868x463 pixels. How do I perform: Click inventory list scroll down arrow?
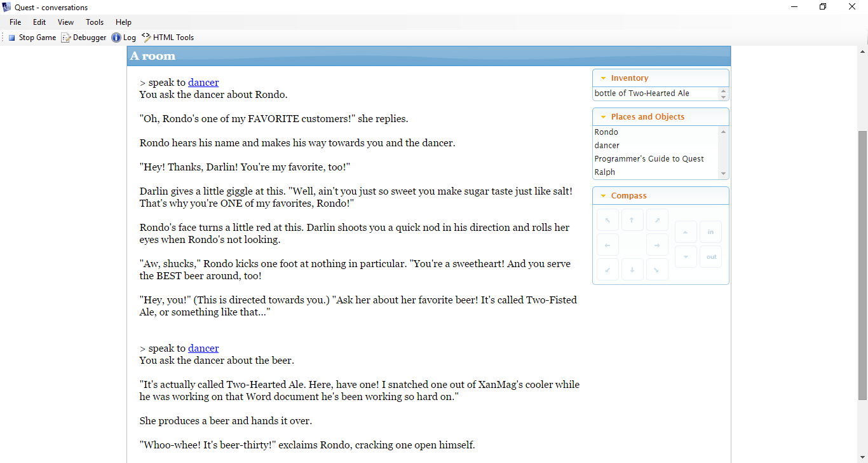tap(723, 97)
